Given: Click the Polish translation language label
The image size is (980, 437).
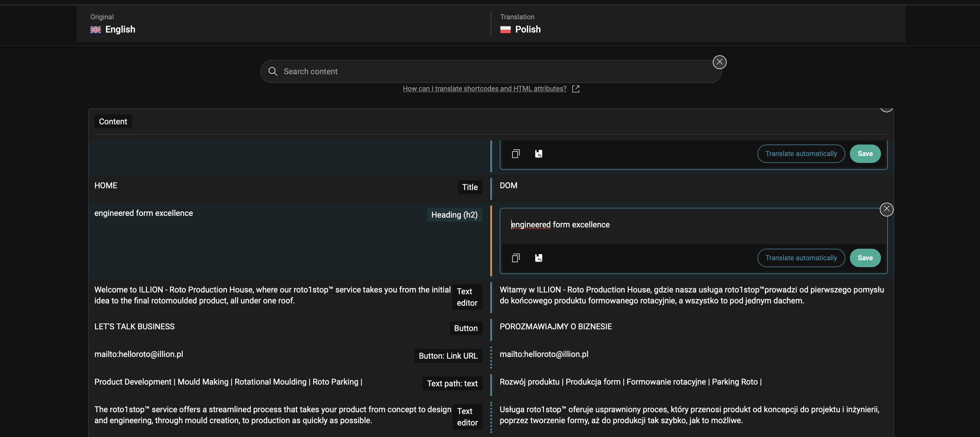Looking at the screenshot, I should (528, 30).
